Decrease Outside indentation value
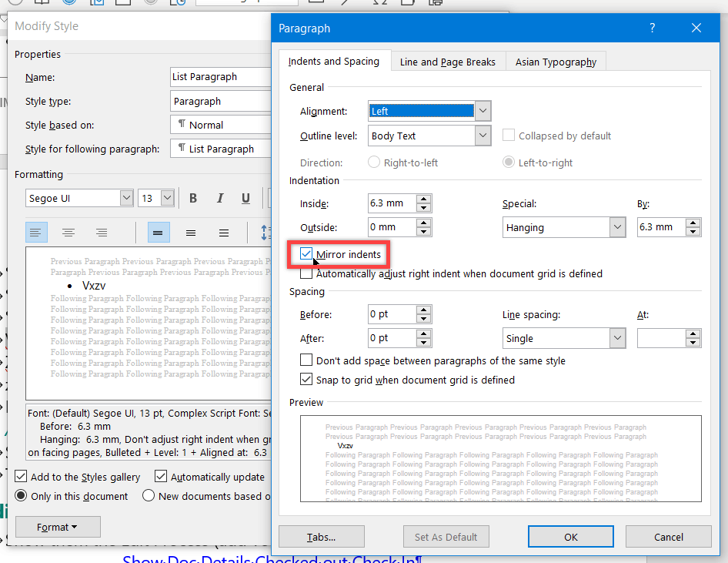 coord(423,231)
